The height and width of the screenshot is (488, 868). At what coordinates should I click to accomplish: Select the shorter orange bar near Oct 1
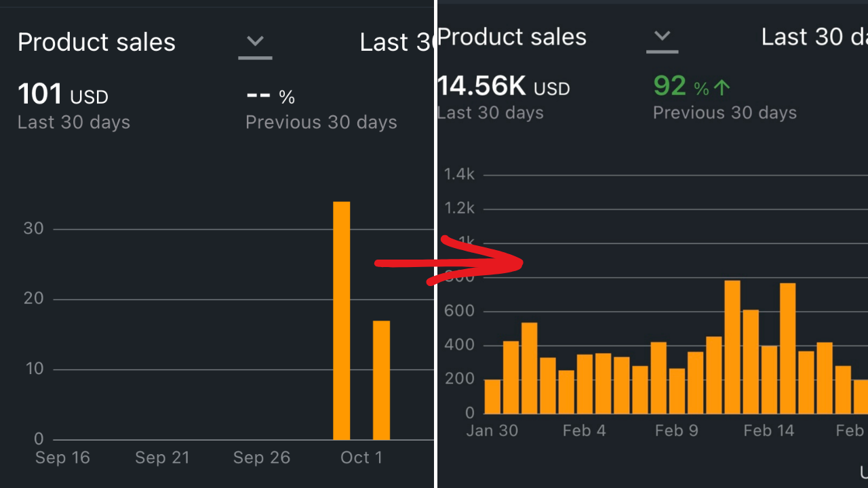click(381, 380)
